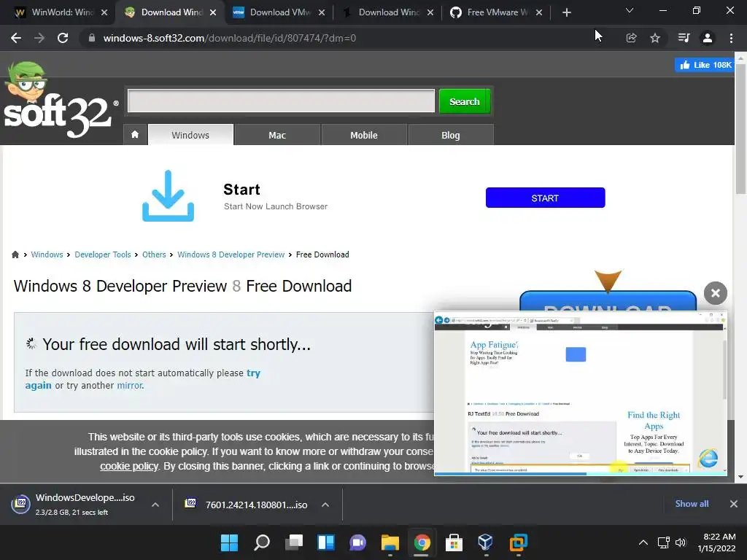This screenshot has width=747, height=560.
Task: Click the 'mirror' link
Action: [130, 385]
